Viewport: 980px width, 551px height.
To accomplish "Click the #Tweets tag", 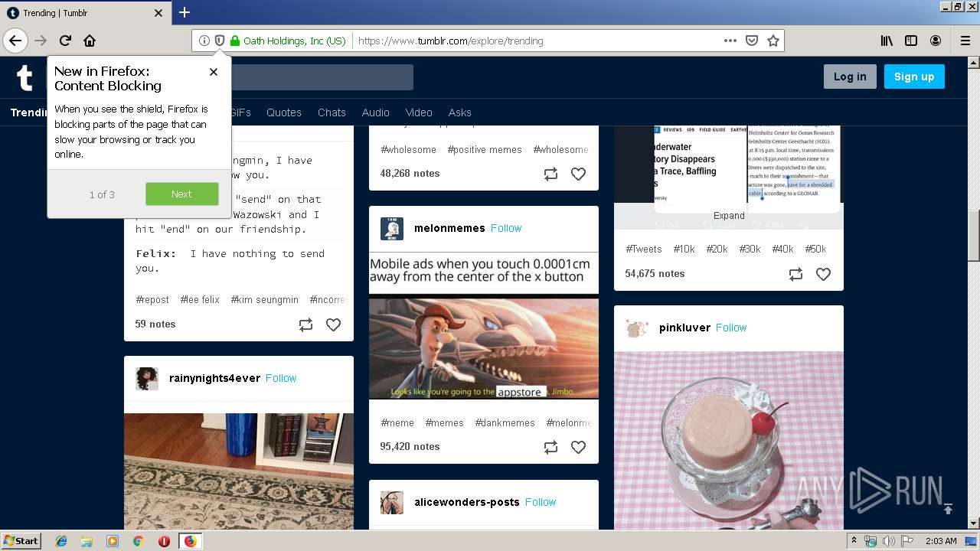I will click(644, 249).
